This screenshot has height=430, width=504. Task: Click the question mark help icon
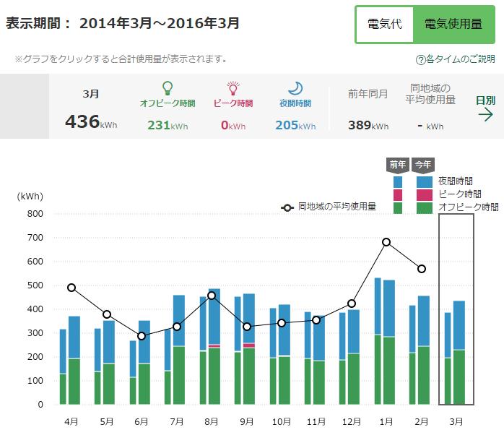420,60
